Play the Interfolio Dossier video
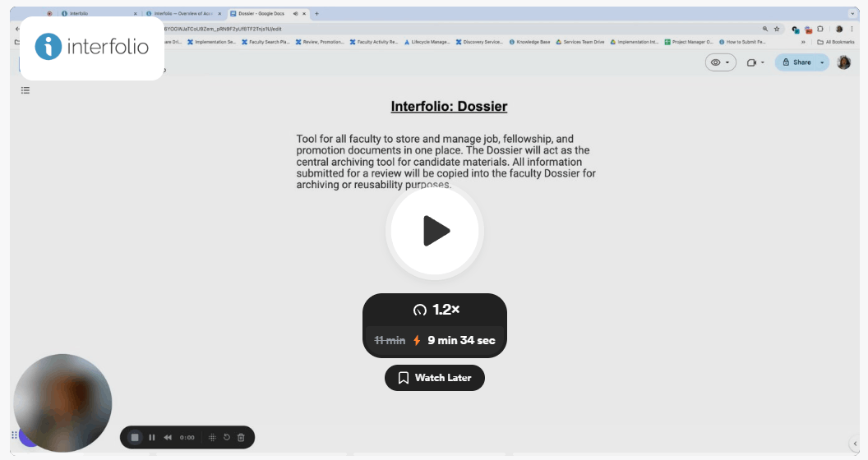Screen dimensions: 868x460 point(434,231)
